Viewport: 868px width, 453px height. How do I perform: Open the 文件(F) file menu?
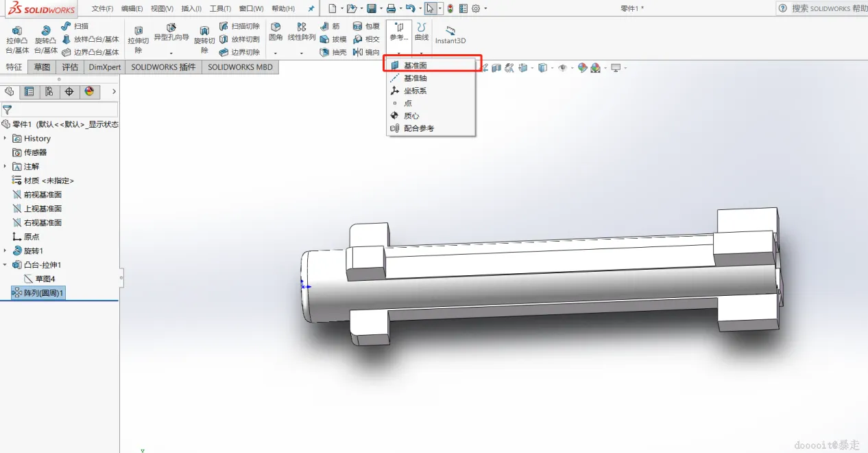click(x=103, y=8)
